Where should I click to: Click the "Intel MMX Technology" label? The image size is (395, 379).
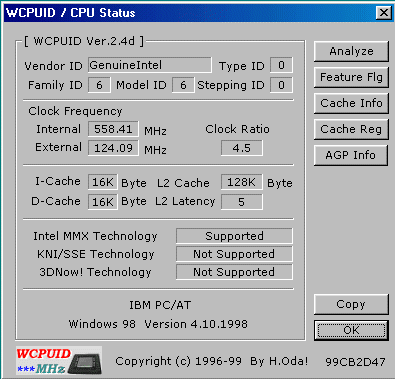tap(95, 236)
